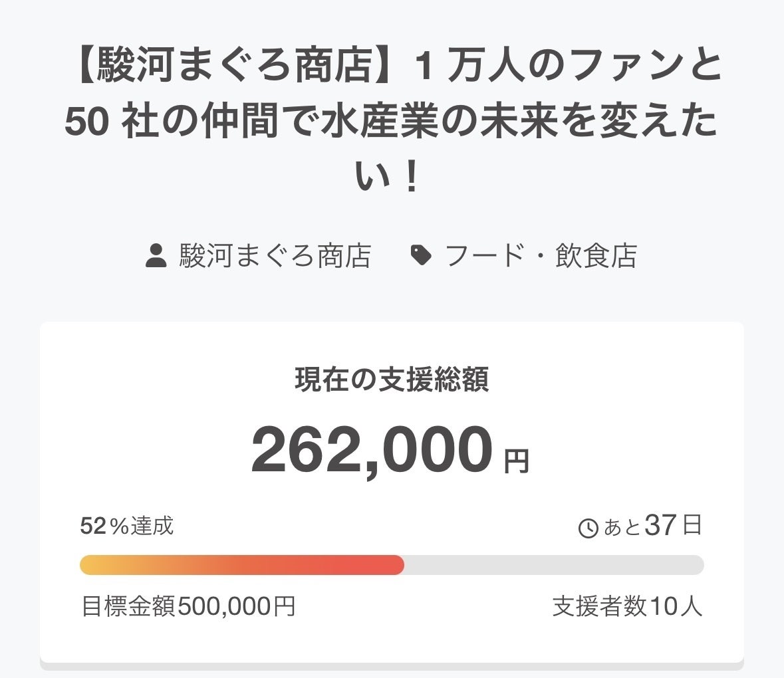Click the あと text before 37日
The height and width of the screenshot is (678, 784).
tap(622, 528)
